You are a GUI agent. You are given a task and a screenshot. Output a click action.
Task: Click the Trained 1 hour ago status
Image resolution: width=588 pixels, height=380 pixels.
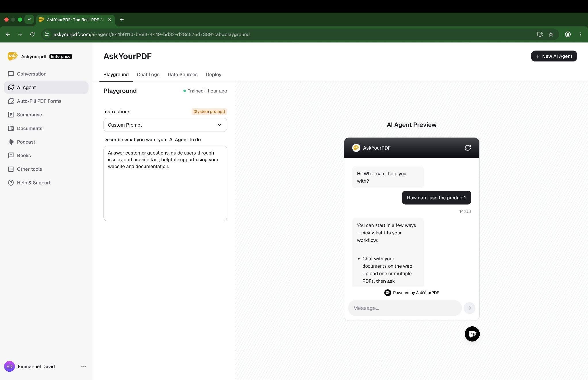pyautogui.click(x=205, y=91)
